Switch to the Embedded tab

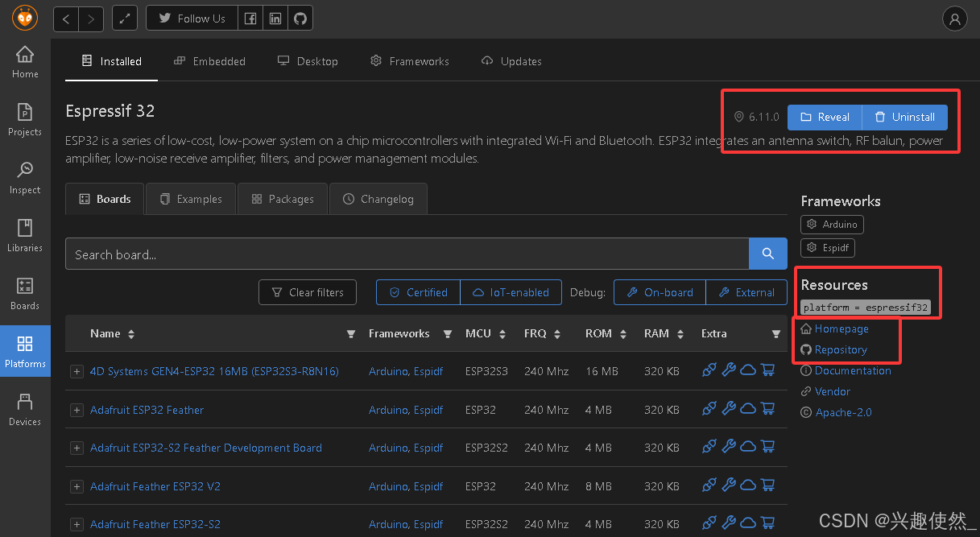coord(209,61)
